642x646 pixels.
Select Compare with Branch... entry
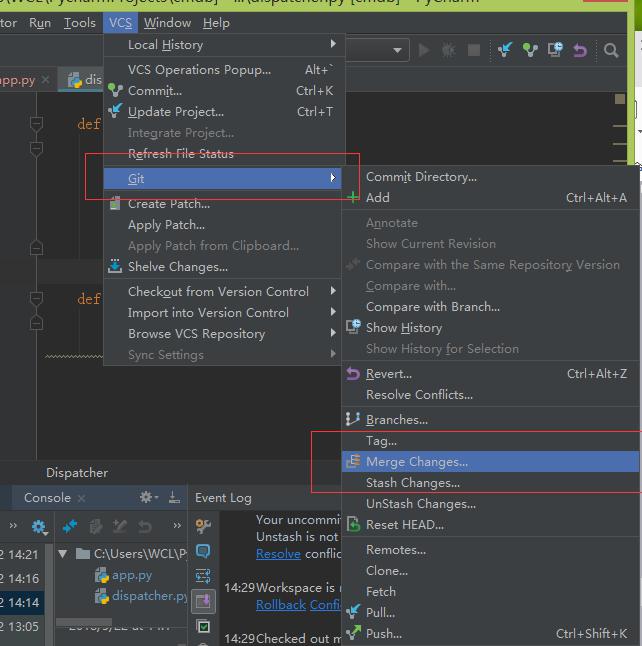tap(490, 307)
